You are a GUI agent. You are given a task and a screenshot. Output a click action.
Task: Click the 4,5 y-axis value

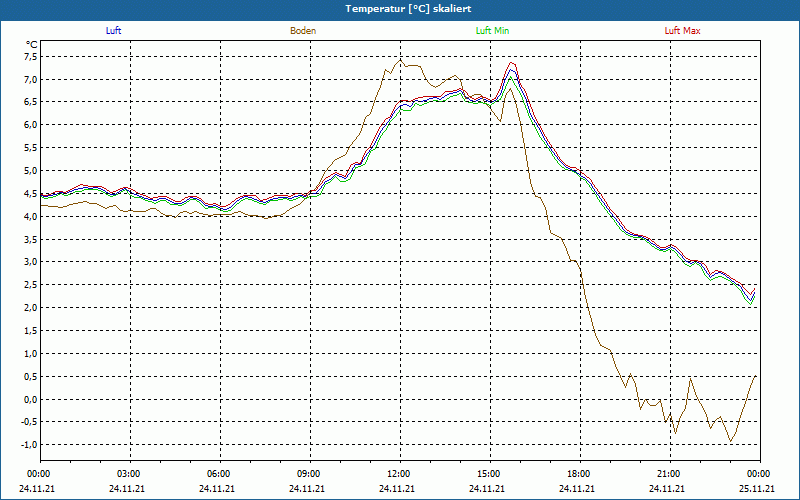[31, 194]
